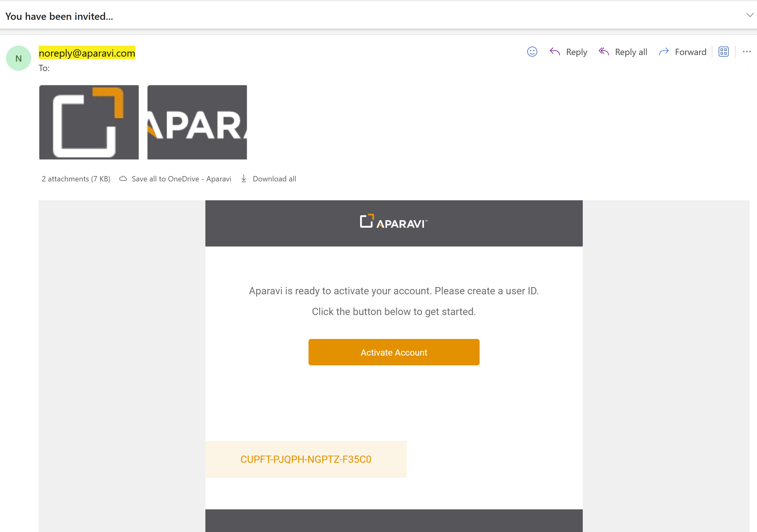Image resolution: width=757 pixels, height=532 pixels.
Task: Open the more actions ellipsis menu
Action: [746, 52]
